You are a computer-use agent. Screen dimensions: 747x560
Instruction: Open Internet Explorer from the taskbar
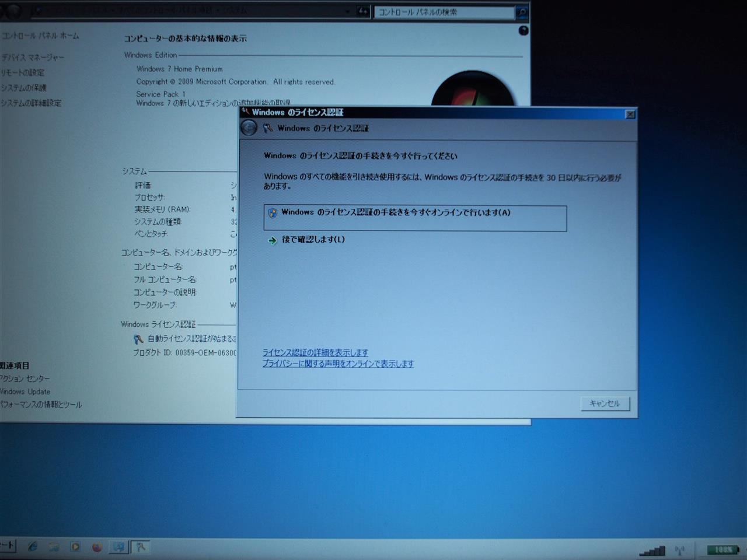pos(33,547)
